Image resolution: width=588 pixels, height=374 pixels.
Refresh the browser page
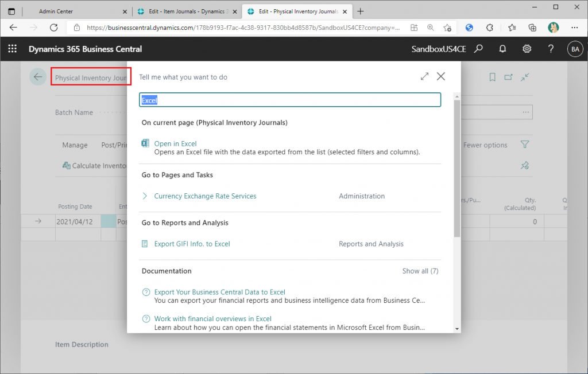(x=53, y=28)
